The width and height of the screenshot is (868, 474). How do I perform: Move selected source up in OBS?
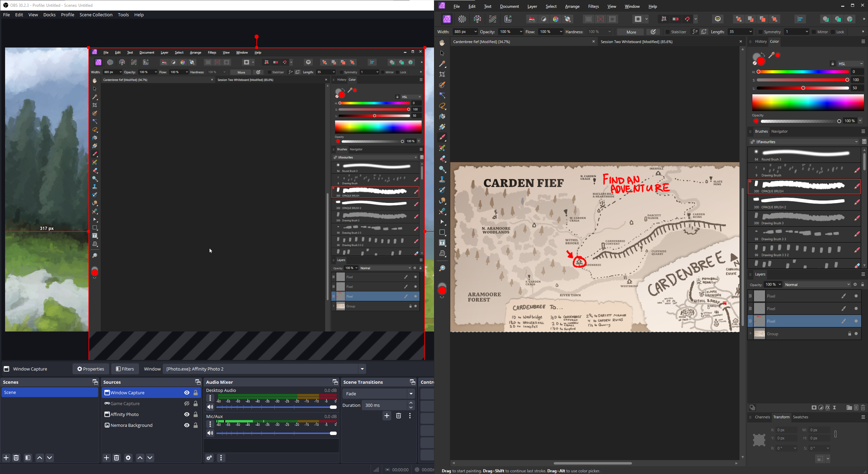click(x=140, y=458)
